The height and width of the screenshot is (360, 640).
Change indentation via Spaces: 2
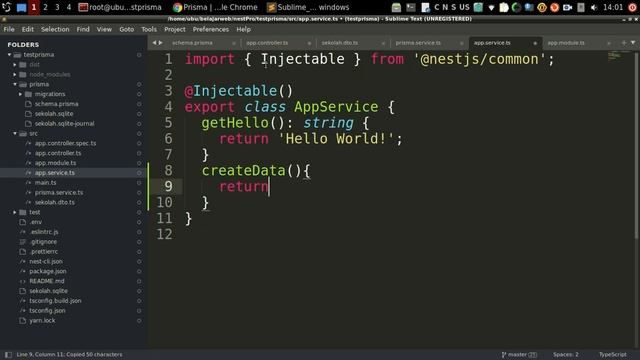pyautogui.click(x=566, y=355)
